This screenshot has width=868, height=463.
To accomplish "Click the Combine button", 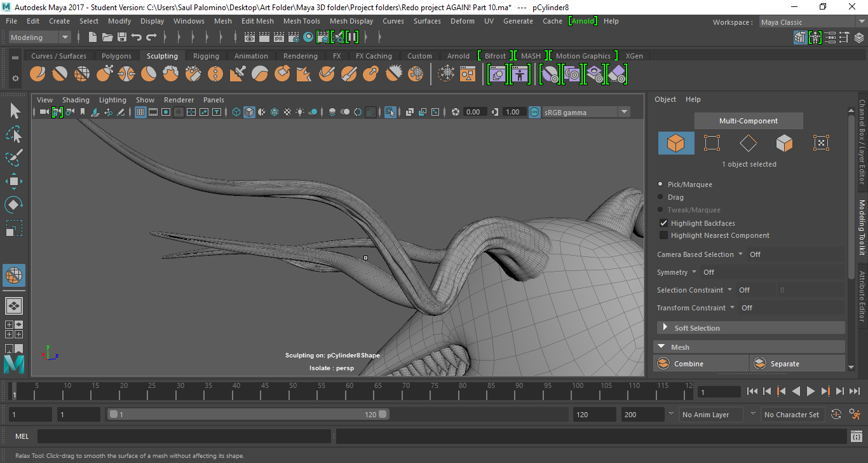I will pos(688,364).
